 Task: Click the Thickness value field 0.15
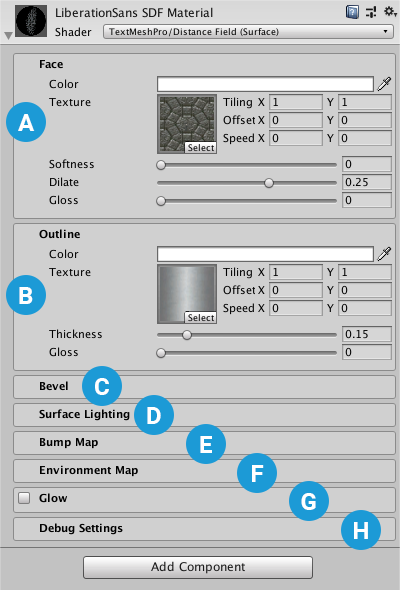[x=367, y=334]
